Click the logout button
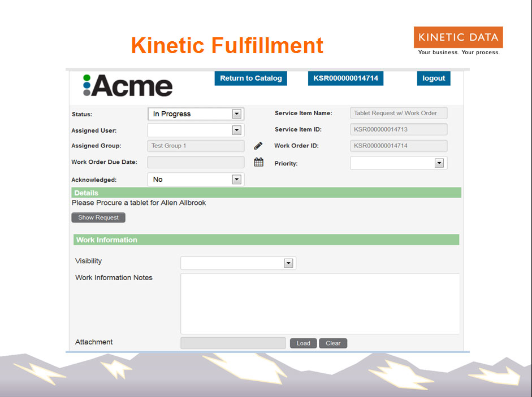 [x=434, y=78]
